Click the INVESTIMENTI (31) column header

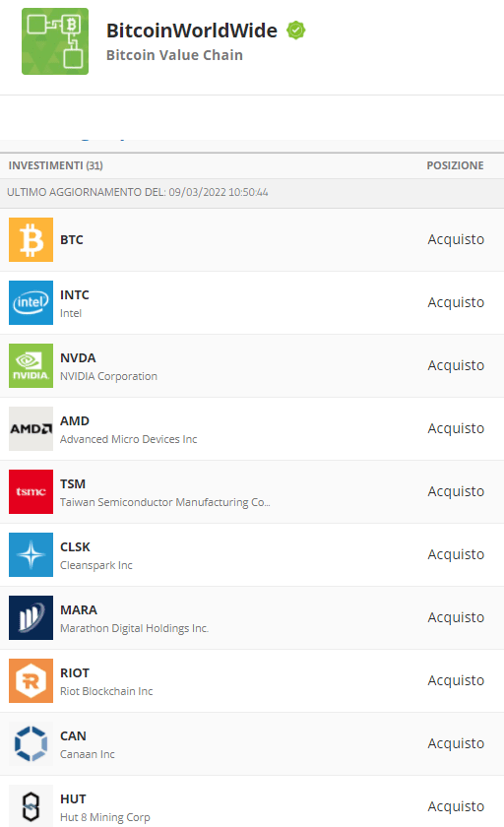(x=56, y=165)
